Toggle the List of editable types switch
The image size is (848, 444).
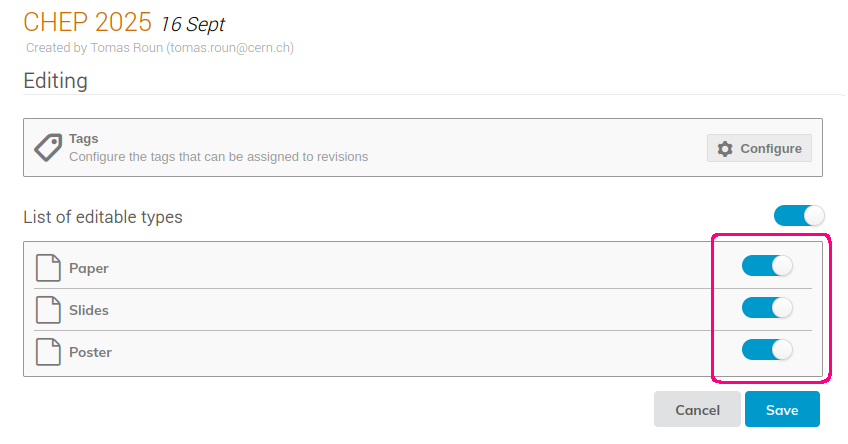pyautogui.click(x=799, y=216)
